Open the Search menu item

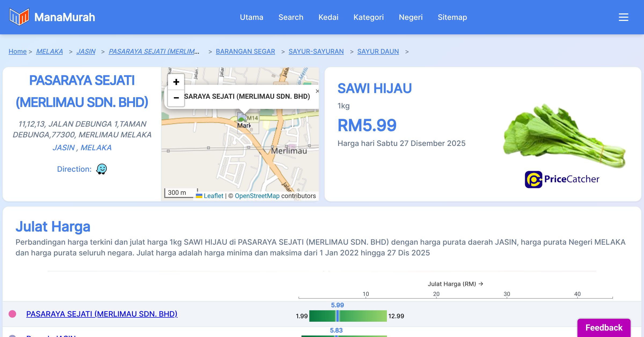[x=291, y=17]
